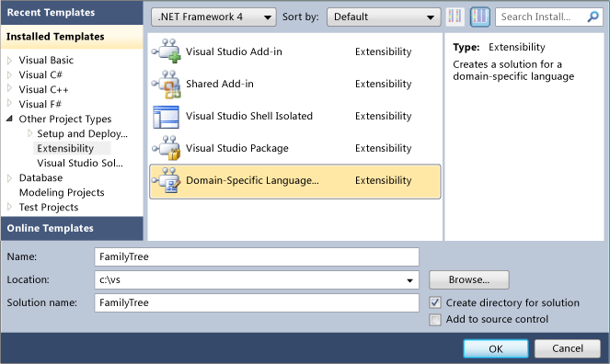Screen dimensions: 610x364
Task: Click the search magnifier icon
Action: [x=593, y=17]
